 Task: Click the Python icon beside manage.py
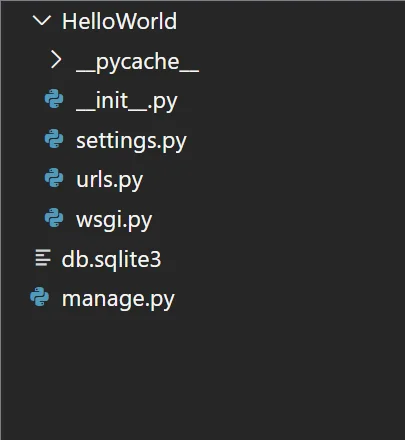tap(40, 297)
